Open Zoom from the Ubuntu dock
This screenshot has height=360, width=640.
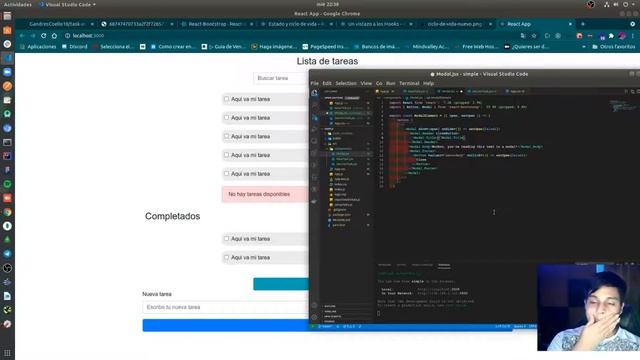[7, 72]
